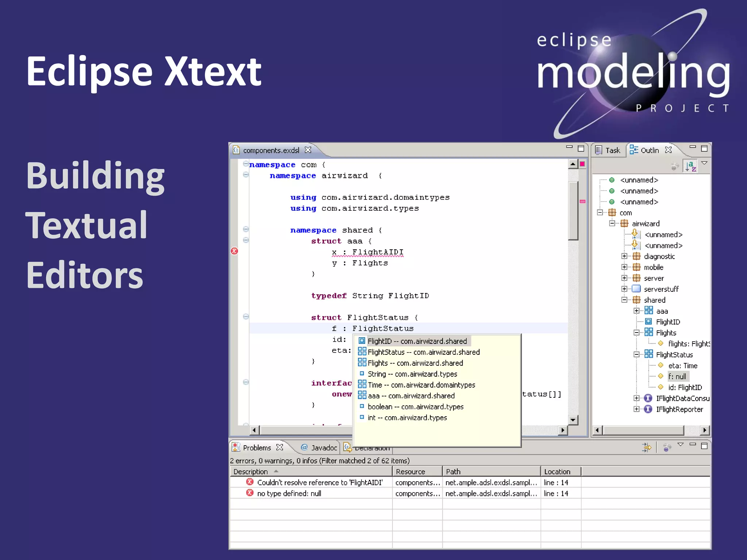
Task: Toggle fold on 'namespace com' line
Action: (x=246, y=164)
